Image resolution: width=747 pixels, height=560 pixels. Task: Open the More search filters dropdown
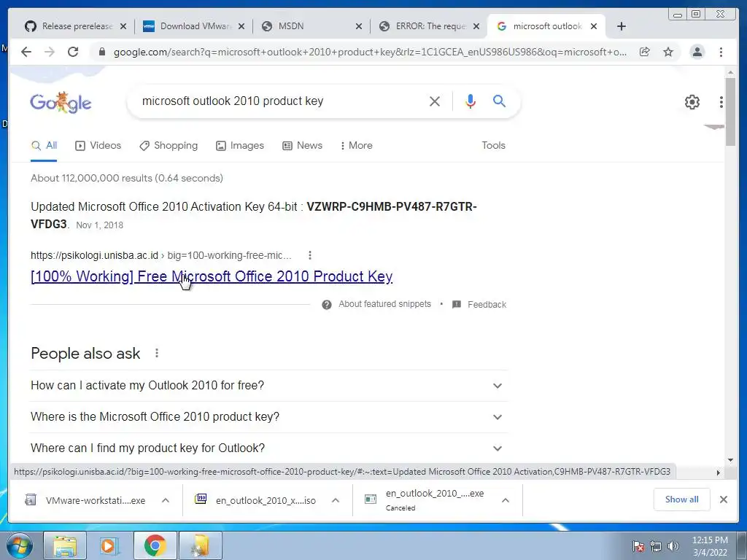[x=356, y=146]
